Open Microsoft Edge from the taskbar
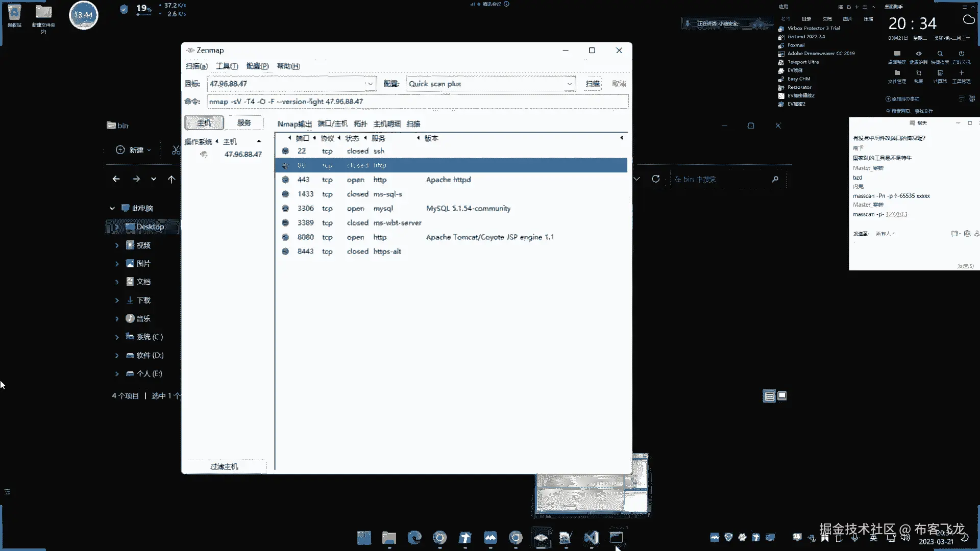 pos(414,537)
